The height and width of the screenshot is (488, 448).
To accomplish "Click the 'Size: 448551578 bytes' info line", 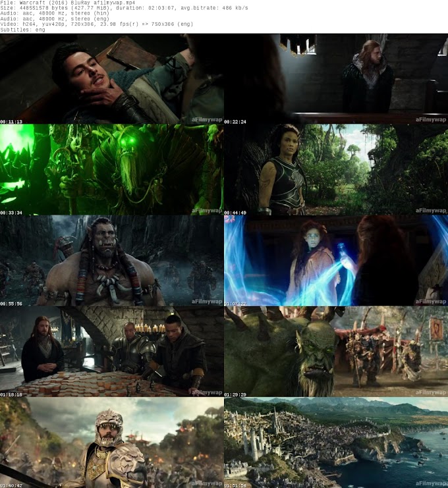I will pos(125,8).
